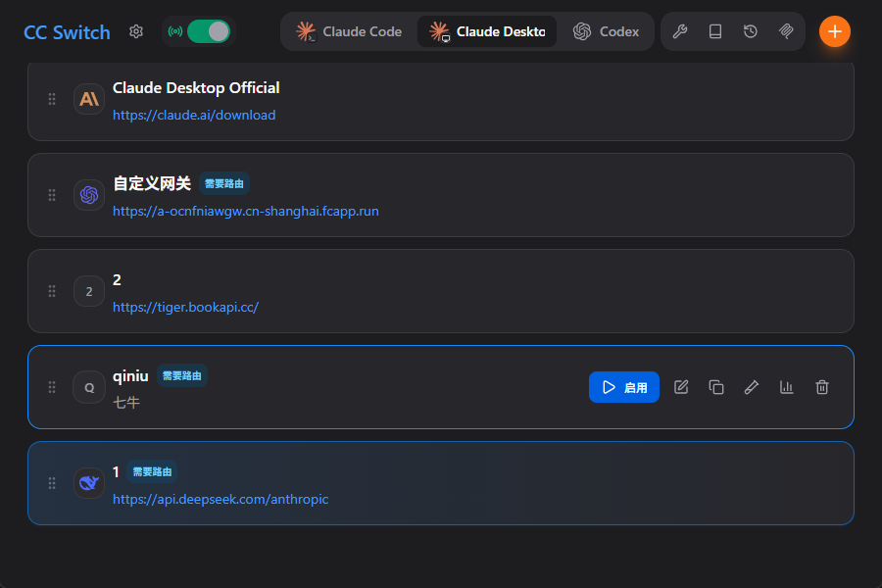Select the Claude Desktop Official title
The height and width of the screenshot is (588, 882).
[196, 88]
